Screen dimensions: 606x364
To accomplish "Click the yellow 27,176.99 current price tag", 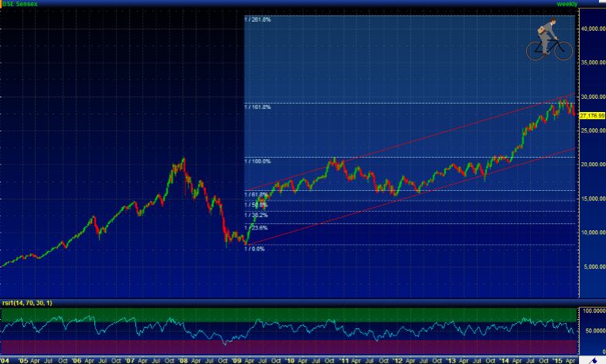I will [x=591, y=115].
